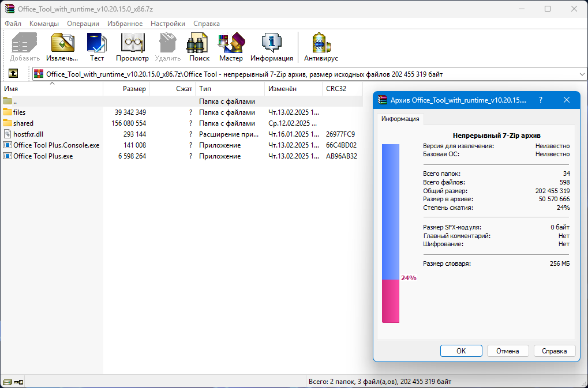Image resolution: width=588 pixels, height=388 pixels.
Task: Click the archive path address field
Action: pyautogui.click(x=310, y=74)
